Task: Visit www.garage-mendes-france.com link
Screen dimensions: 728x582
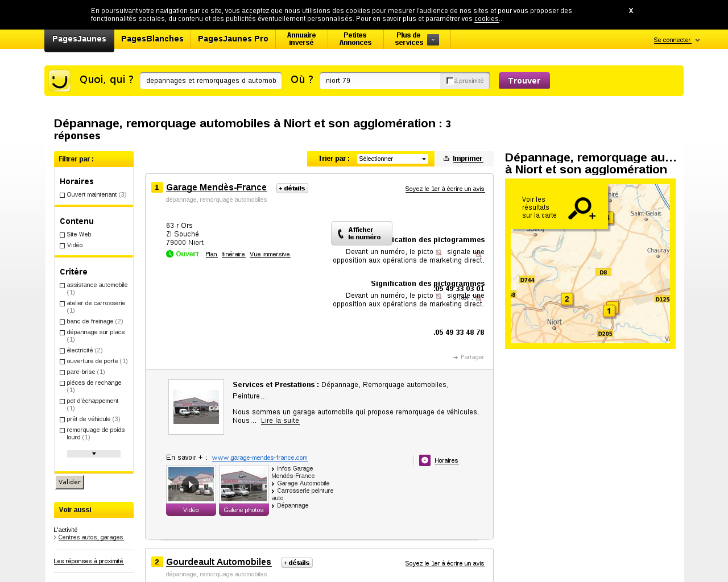Action: (260, 458)
